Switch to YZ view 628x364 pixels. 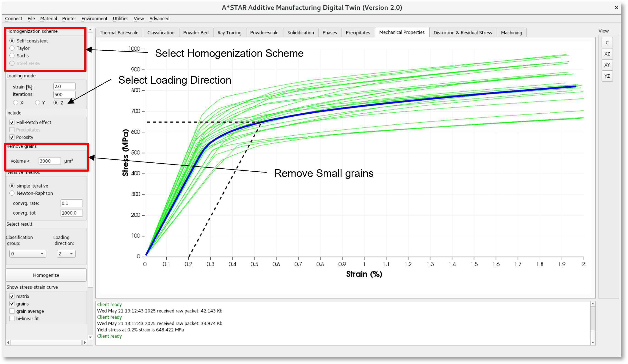(607, 76)
